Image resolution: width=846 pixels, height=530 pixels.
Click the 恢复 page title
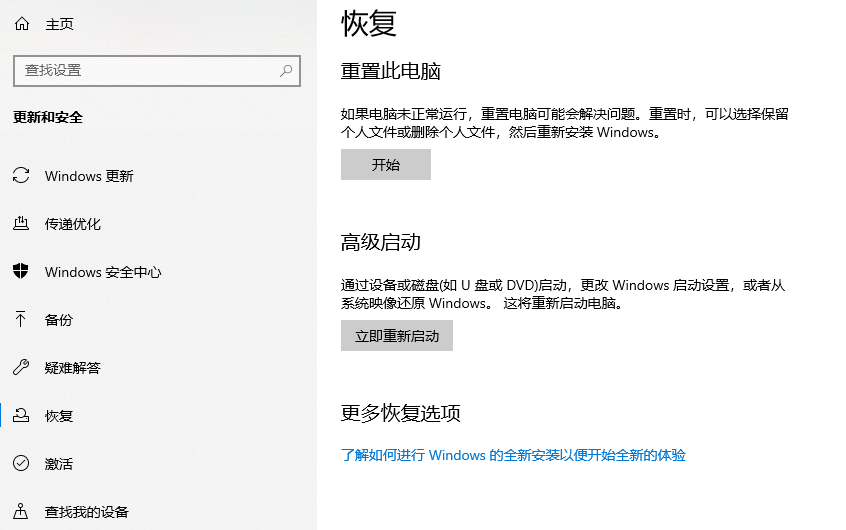369,24
